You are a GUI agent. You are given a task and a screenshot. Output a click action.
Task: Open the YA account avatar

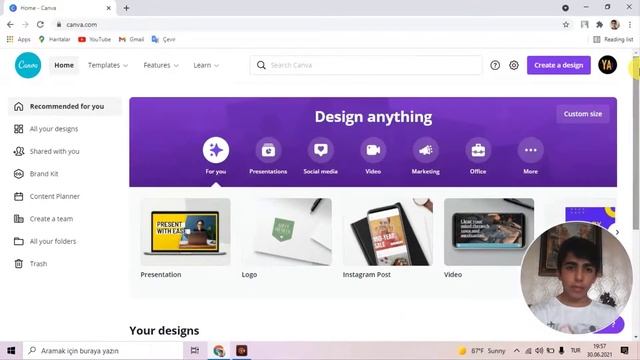pos(607,65)
